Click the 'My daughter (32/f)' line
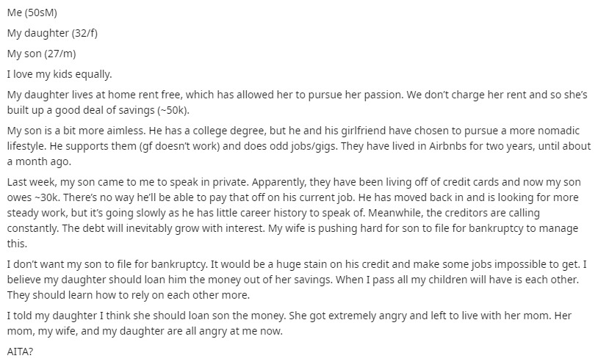This screenshot has height=364, width=598. pyautogui.click(x=52, y=33)
